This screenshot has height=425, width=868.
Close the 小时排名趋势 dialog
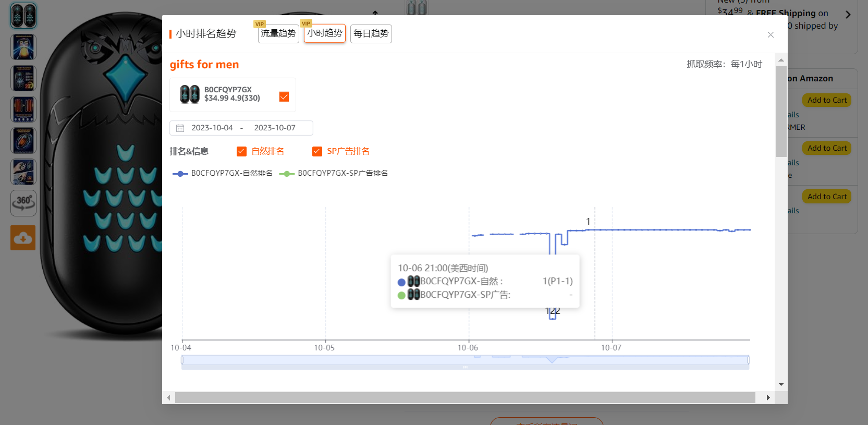pos(771,35)
